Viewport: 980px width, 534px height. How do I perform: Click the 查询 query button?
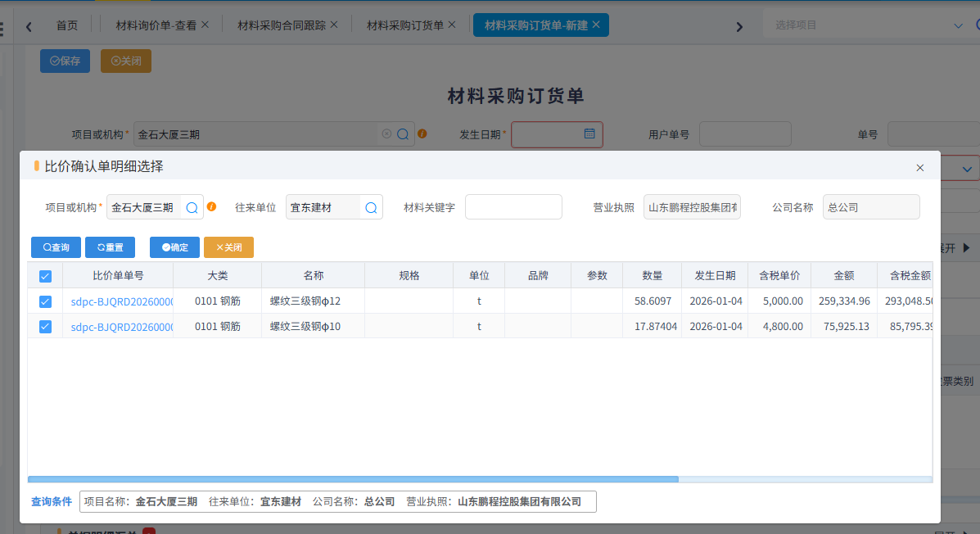click(56, 247)
